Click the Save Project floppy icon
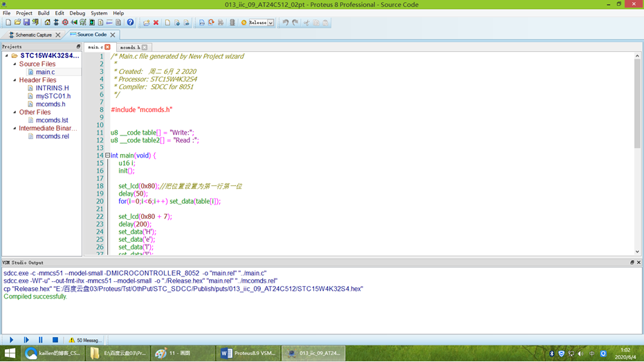This screenshot has height=362, width=644. 26,23
